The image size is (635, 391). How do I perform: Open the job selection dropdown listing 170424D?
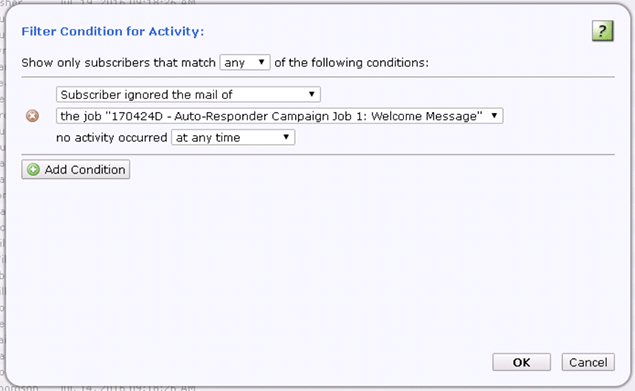click(279, 116)
